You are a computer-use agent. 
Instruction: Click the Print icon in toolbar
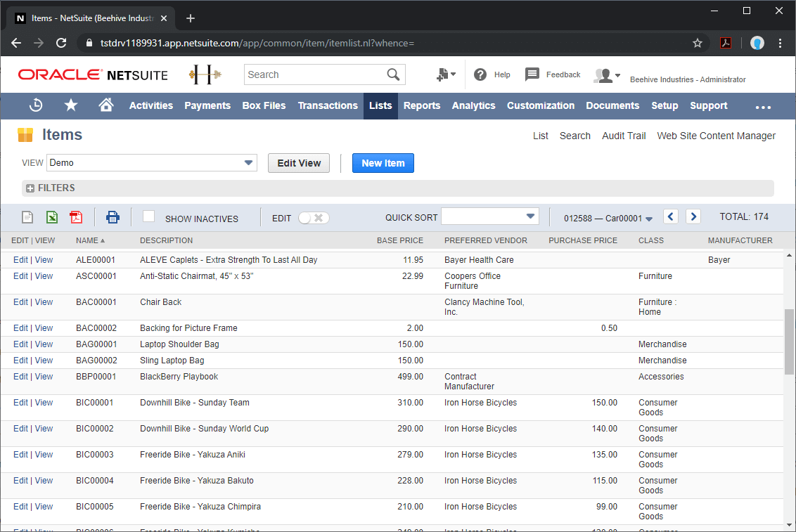[x=113, y=217]
